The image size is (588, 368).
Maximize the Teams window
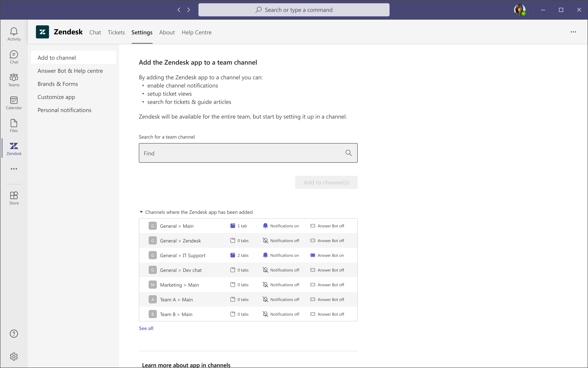click(561, 10)
